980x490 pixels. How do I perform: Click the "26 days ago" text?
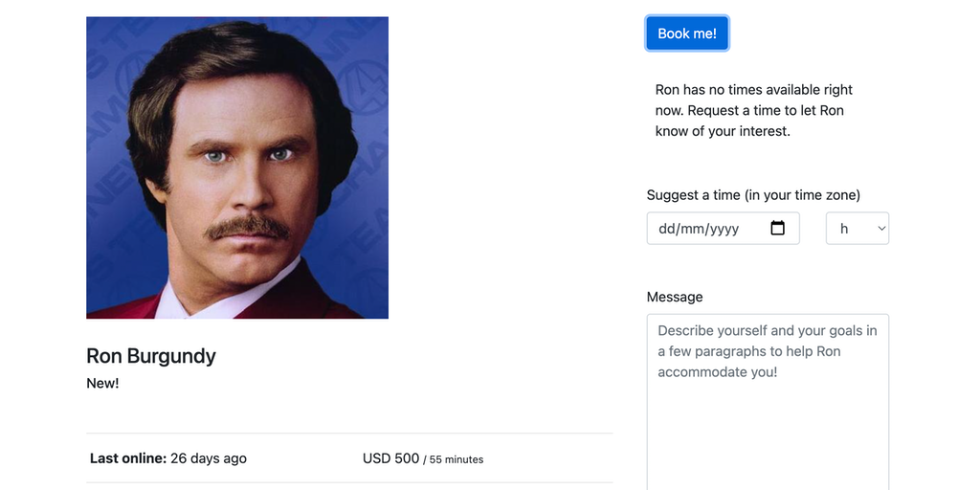[209, 458]
